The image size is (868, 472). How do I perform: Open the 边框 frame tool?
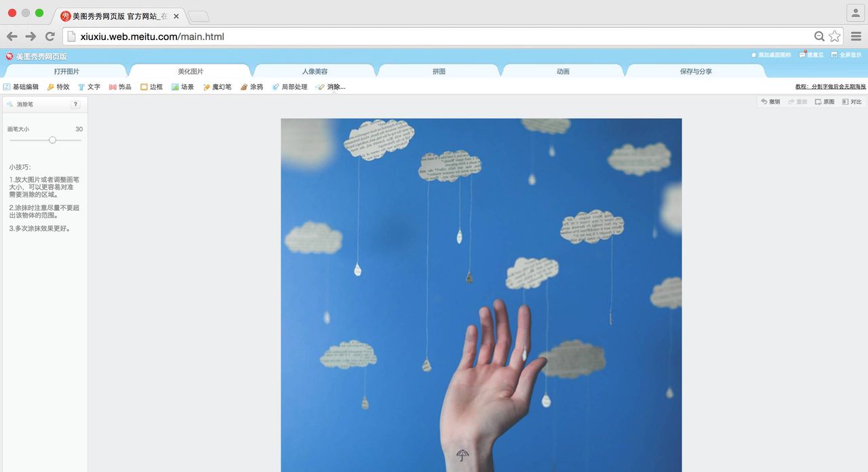click(x=151, y=87)
